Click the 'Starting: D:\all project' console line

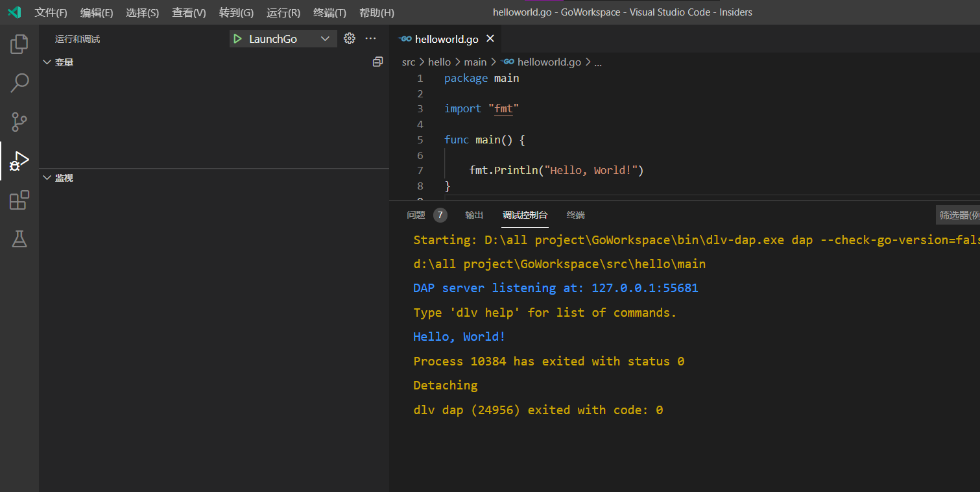tap(697, 240)
